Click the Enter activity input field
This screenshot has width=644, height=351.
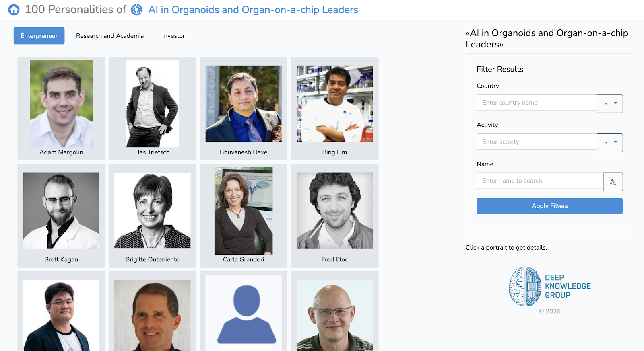[x=537, y=142]
